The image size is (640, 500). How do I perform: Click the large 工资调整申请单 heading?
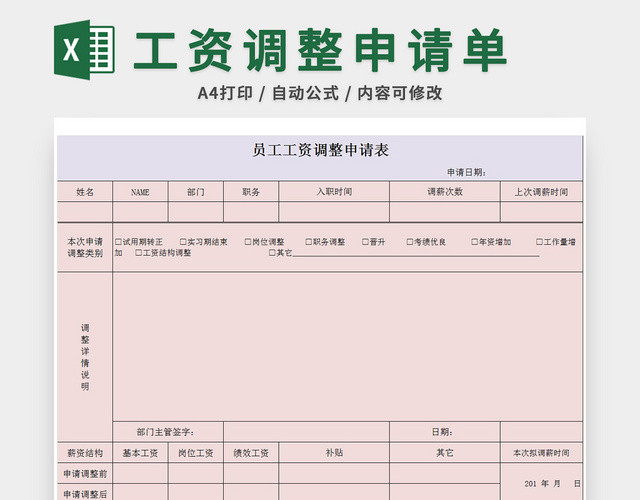pyautogui.click(x=320, y=50)
